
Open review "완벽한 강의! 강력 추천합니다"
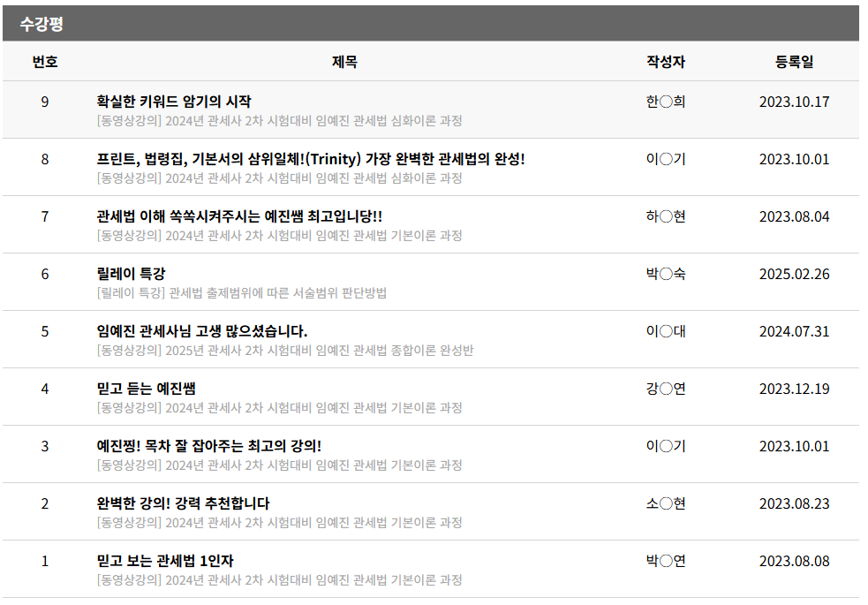click(x=183, y=503)
